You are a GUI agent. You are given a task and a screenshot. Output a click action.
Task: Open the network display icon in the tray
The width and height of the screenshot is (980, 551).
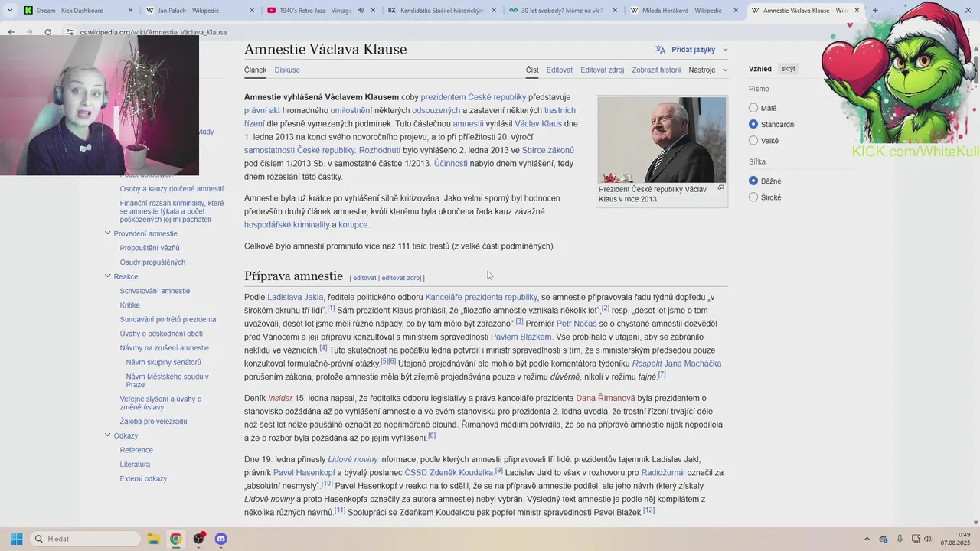pos(916,539)
